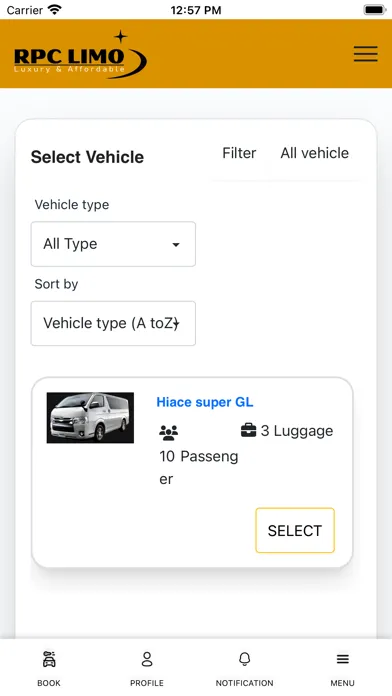This screenshot has height=696, width=392.
Task: Open the Profile person icon
Action: click(x=147, y=659)
